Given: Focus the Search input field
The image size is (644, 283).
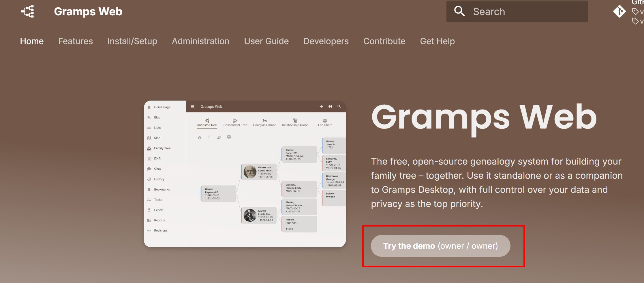Looking at the screenshot, I should pyautogui.click(x=517, y=12).
